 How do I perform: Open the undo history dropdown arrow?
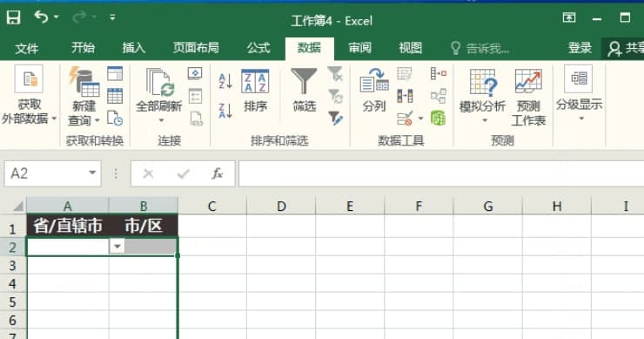pyautogui.click(x=56, y=17)
